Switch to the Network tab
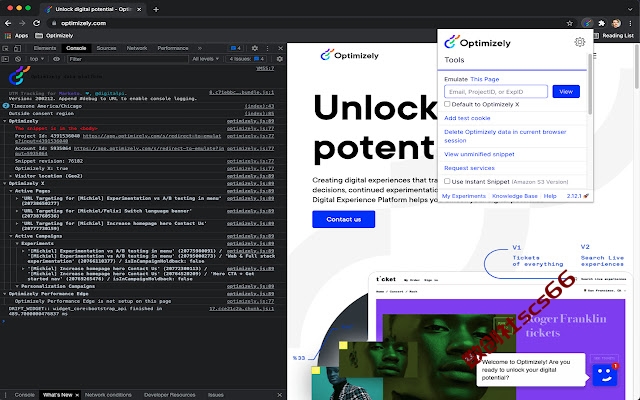The image size is (640, 400). click(x=137, y=48)
